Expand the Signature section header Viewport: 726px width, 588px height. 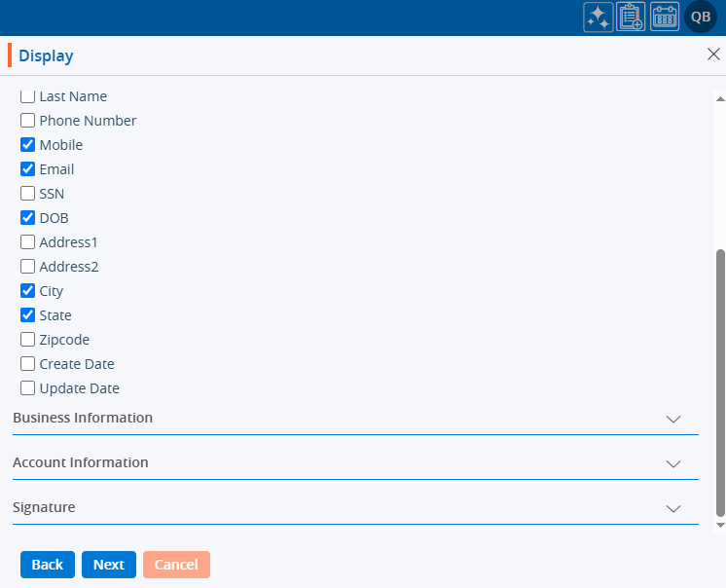coord(44,507)
